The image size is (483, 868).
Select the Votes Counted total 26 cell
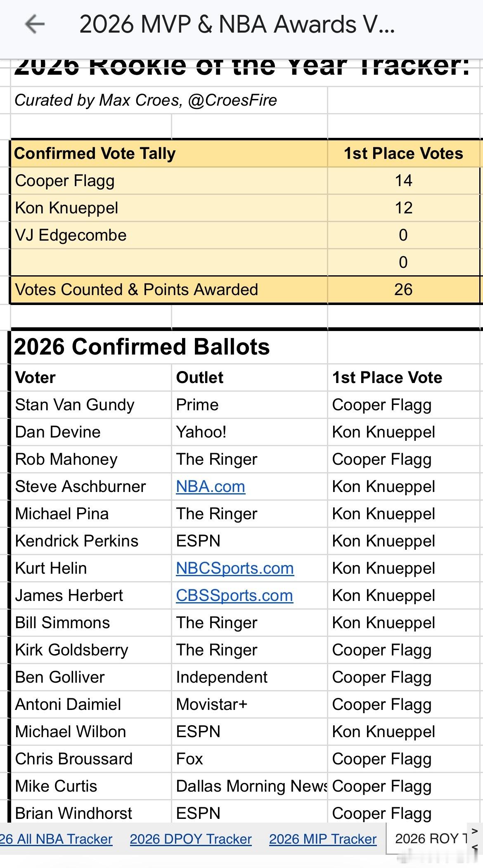click(403, 290)
